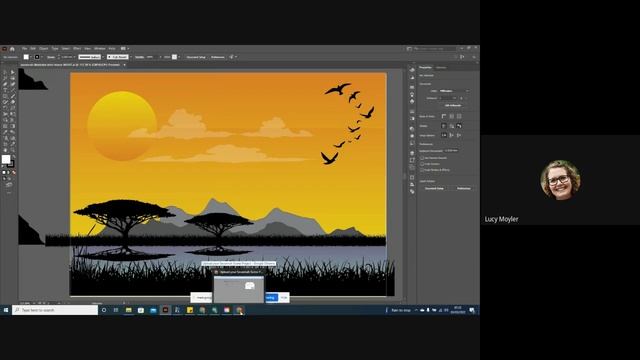The height and width of the screenshot is (360, 640).
Task: Click Preferences in Quick Actions
Action: click(x=464, y=189)
